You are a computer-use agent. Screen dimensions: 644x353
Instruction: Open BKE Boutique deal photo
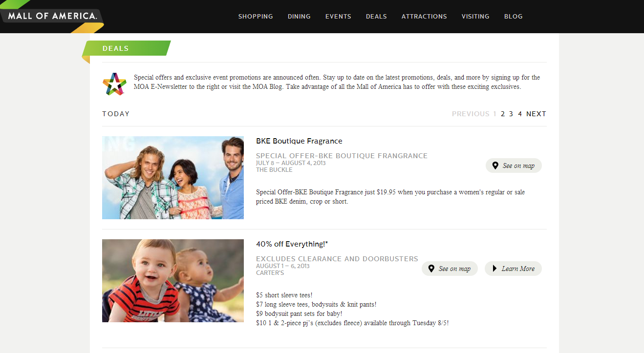173,178
